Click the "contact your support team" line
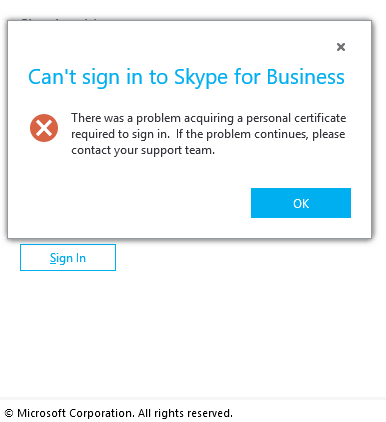 click(x=143, y=150)
